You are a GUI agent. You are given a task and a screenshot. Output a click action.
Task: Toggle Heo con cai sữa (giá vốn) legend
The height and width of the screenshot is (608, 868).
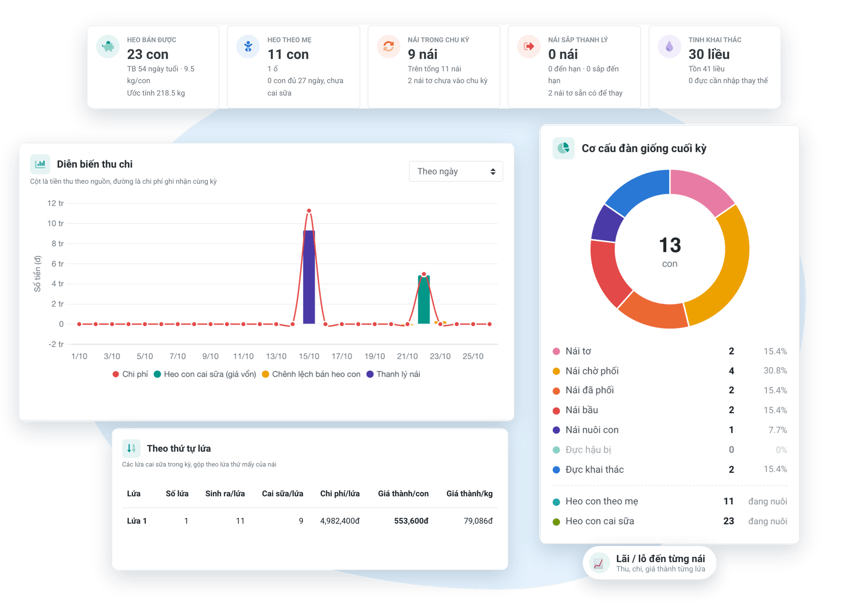[x=205, y=374]
